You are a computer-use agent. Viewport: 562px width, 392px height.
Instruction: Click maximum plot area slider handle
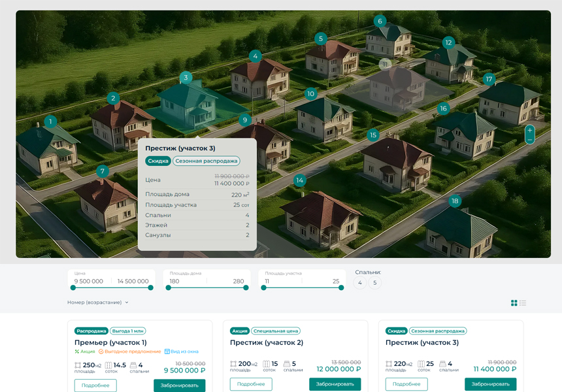pos(341,287)
